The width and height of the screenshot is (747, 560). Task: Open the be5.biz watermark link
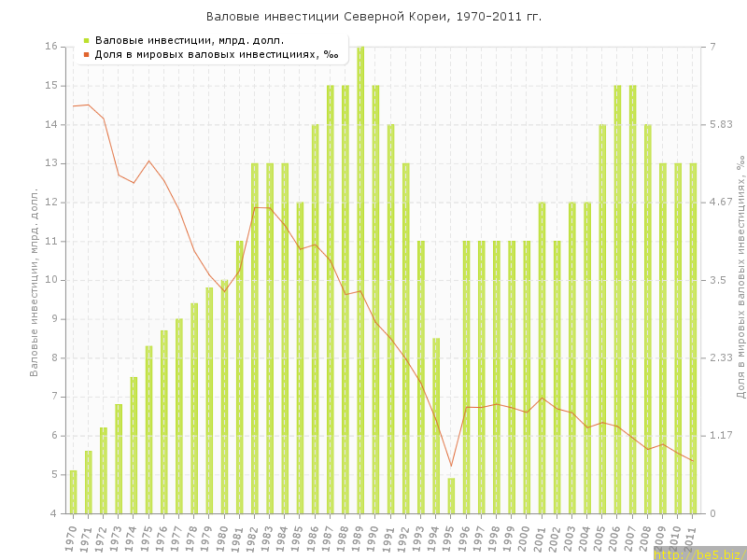point(699,554)
